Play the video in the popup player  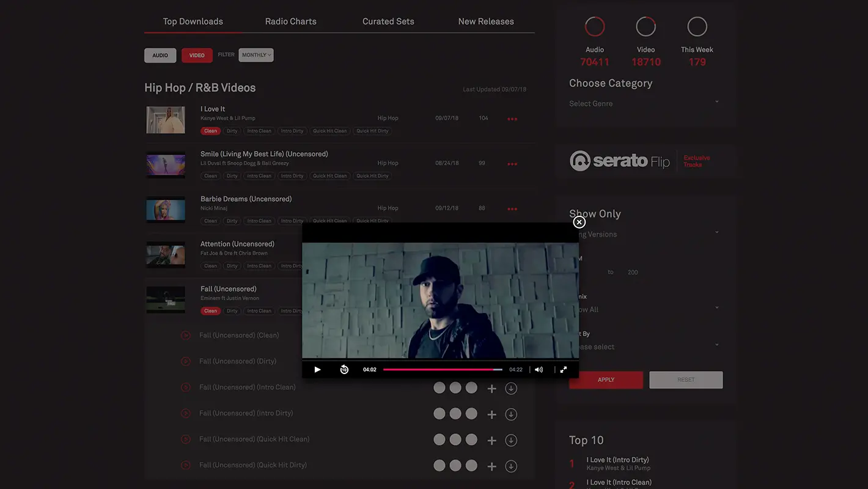317,370
